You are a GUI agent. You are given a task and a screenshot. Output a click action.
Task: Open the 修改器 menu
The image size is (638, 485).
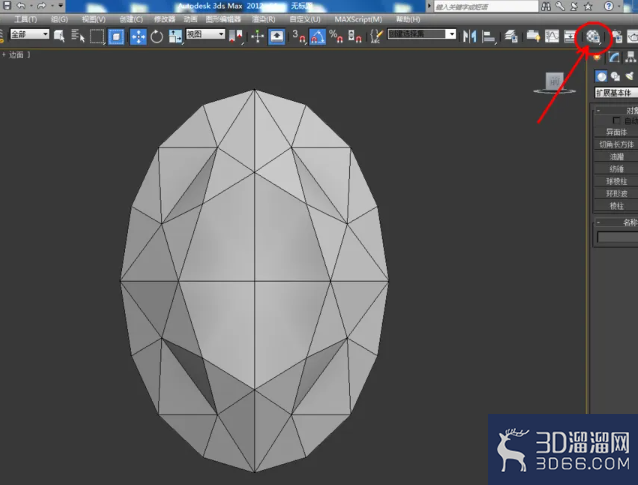[x=164, y=19]
